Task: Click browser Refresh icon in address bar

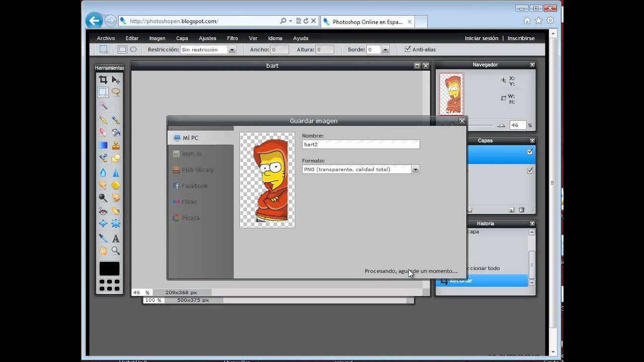Action: [305, 21]
